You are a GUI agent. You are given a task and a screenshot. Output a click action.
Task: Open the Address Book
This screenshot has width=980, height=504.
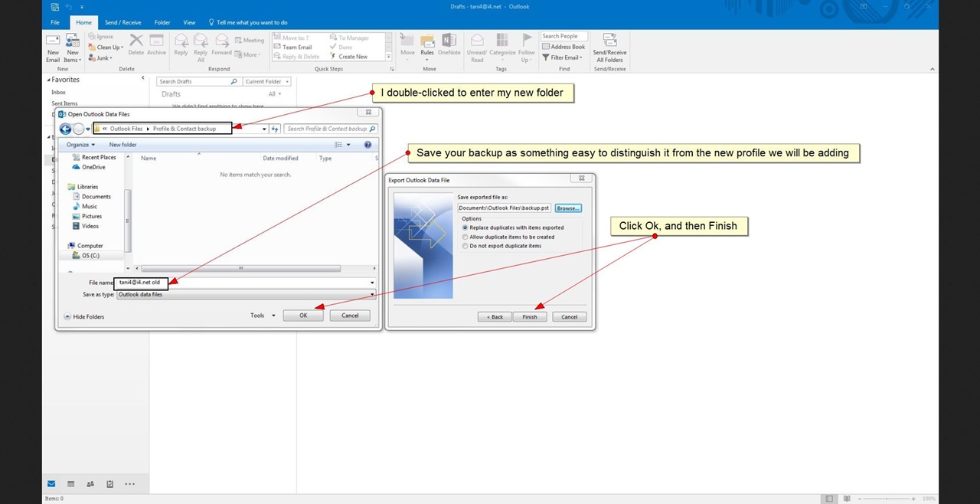pyautogui.click(x=563, y=47)
